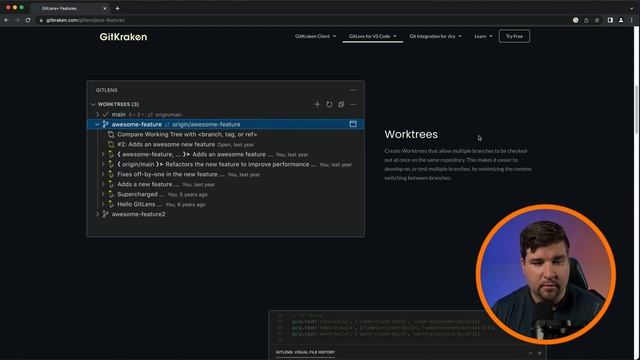Open the browser side panel icon
640x360 pixels.
point(610,20)
